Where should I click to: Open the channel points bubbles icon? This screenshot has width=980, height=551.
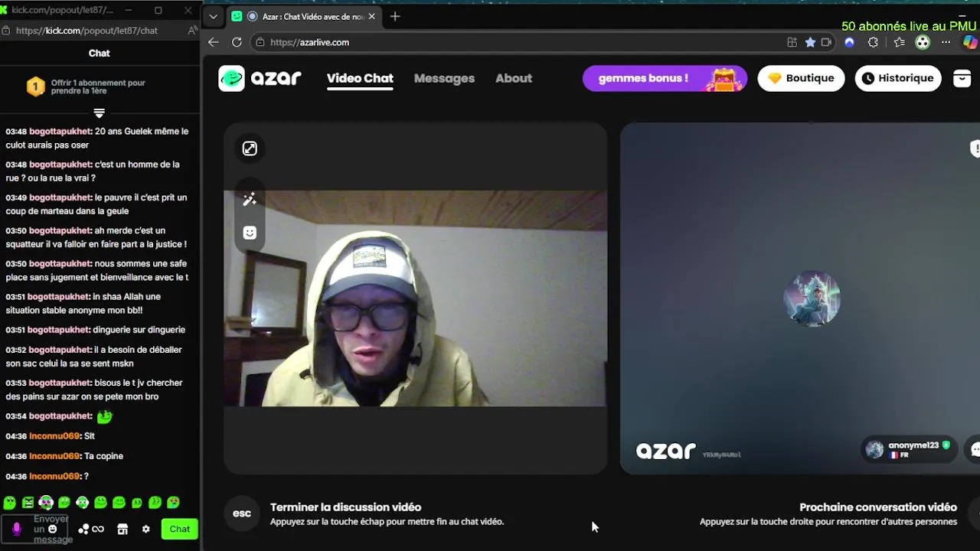pos(83,529)
